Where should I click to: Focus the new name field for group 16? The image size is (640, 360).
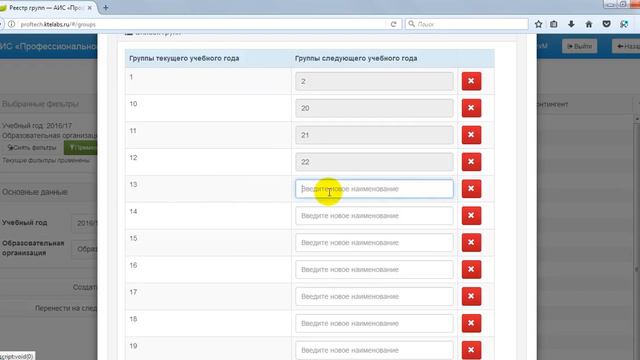coord(374,270)
